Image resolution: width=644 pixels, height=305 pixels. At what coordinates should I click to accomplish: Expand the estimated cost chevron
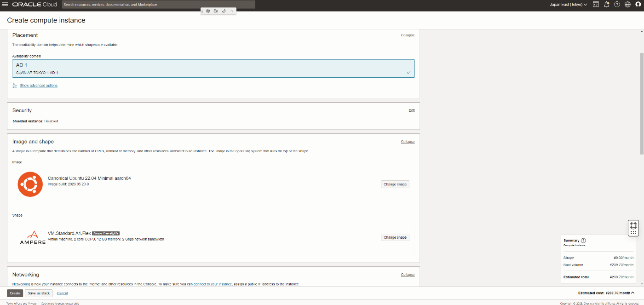(x=632, y=293)
